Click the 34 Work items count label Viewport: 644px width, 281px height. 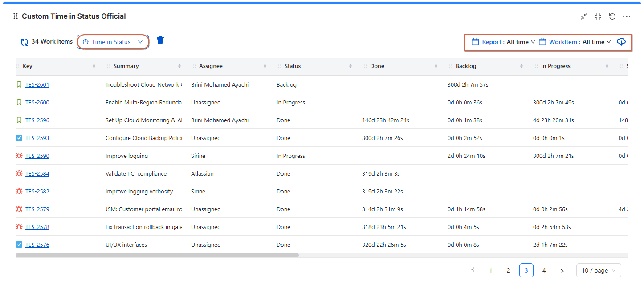pyautogui.click(x=52, y=42)
